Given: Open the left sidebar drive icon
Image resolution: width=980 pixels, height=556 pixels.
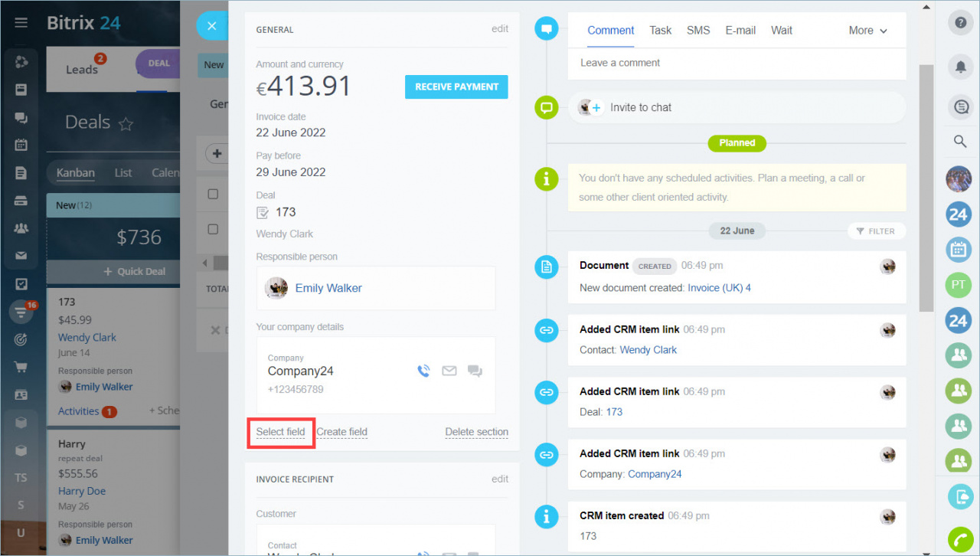Looking at the screenshot, I should (x=21, y=201).
